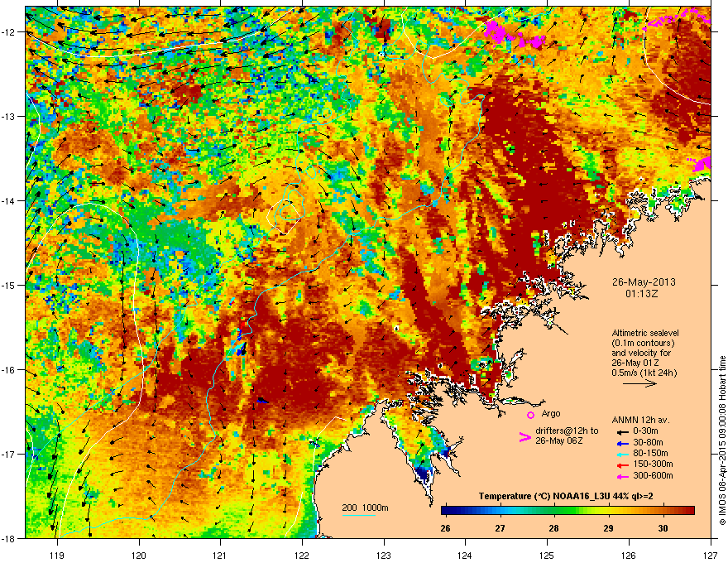Image resolution: width=728 pixels, height=563 pixels.
Task: Click the magenta drifters chevron symbol
Action: coord(524,437)
